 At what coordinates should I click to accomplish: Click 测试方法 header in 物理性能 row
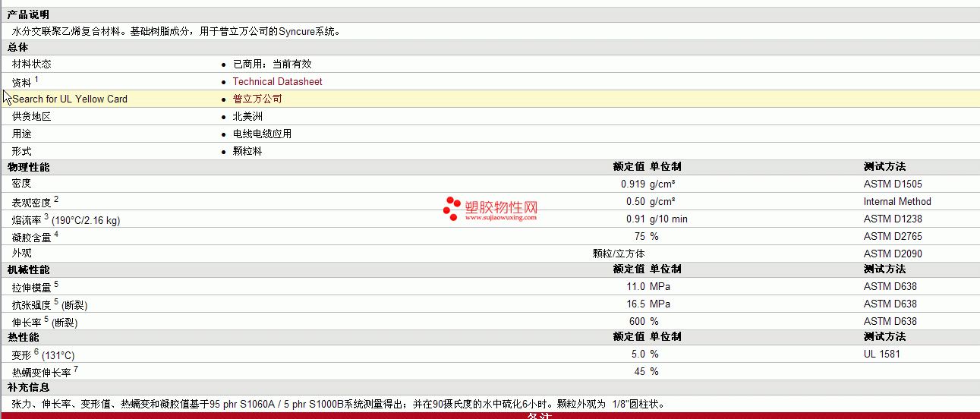(884, 166)
